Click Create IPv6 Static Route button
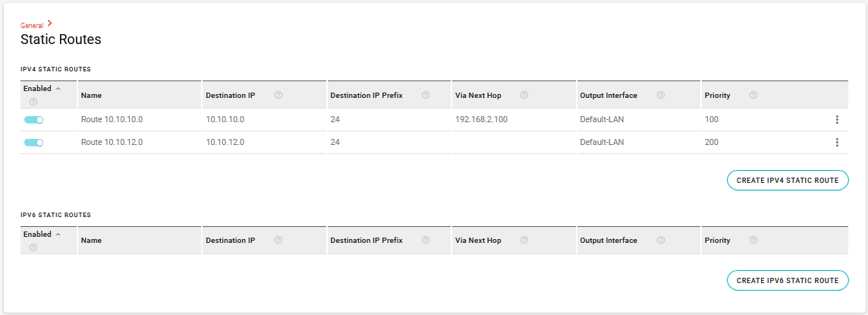Screen dimensions: 868x315 click(x=788, y=281)
